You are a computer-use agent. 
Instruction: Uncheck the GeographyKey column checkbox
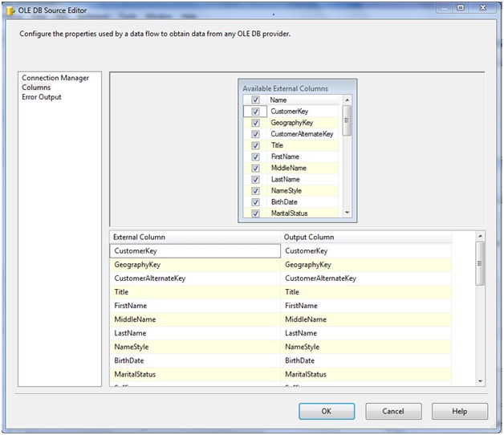255,123
